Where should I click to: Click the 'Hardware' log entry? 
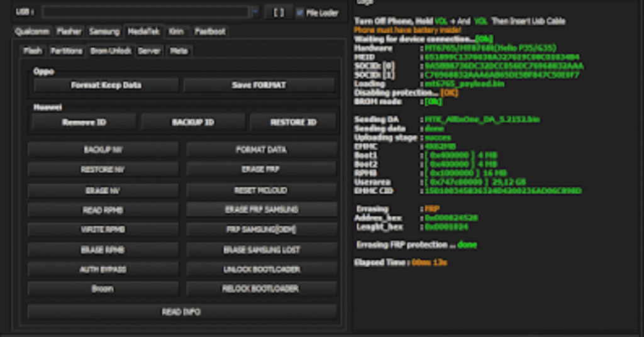455,48
